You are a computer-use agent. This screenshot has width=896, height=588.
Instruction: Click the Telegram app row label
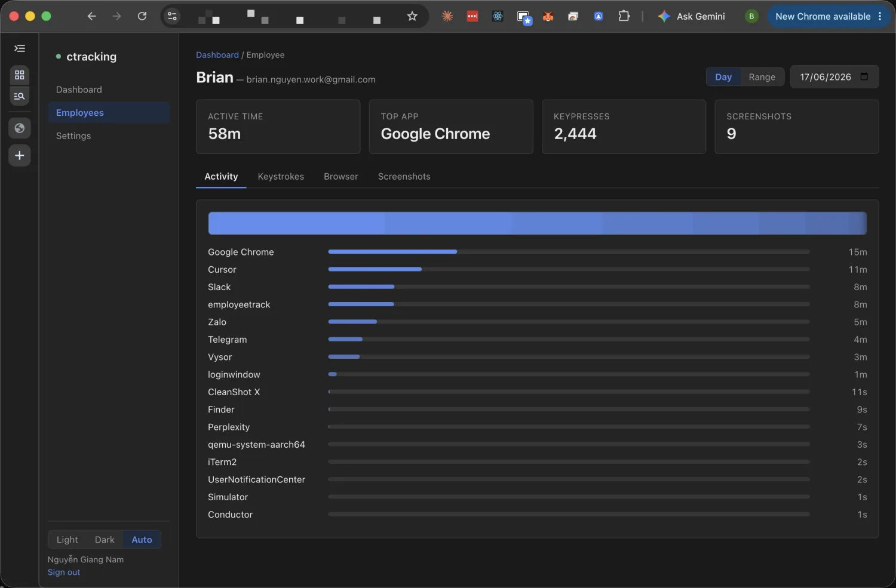[x=227, y=340]
